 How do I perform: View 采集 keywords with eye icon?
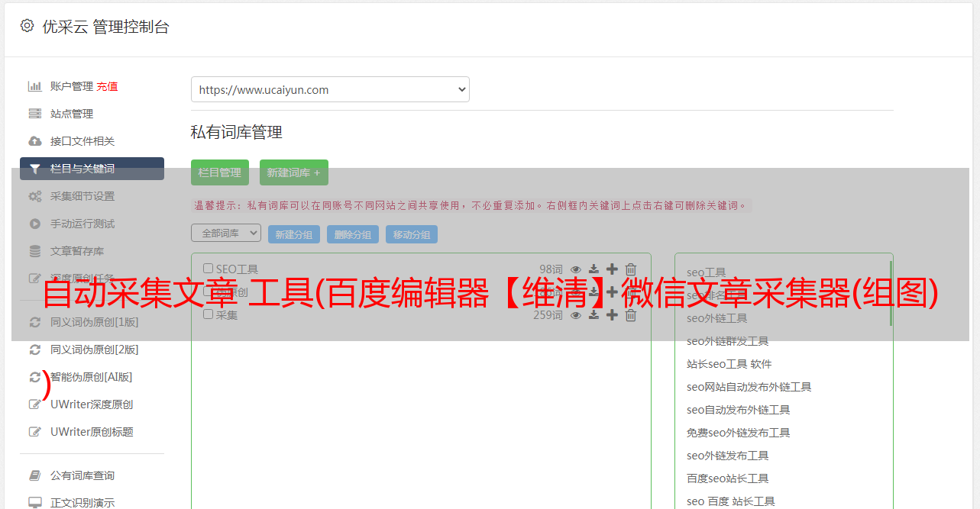coord(576,314)
